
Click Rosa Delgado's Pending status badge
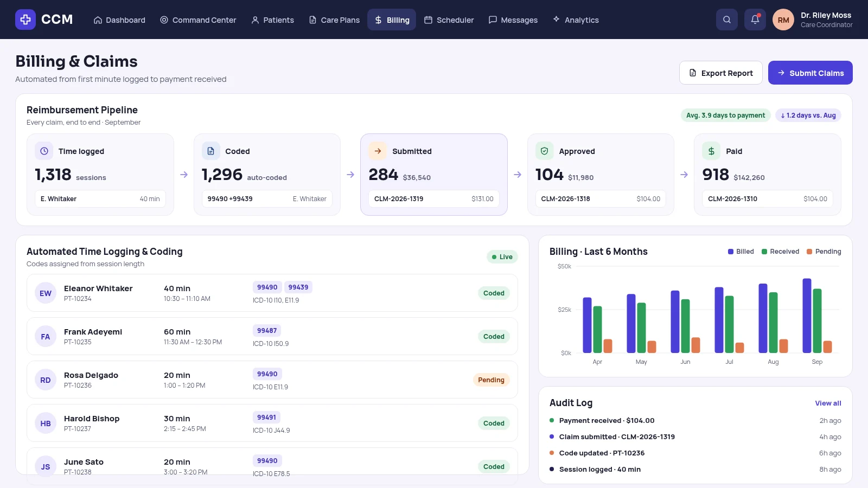491,380
